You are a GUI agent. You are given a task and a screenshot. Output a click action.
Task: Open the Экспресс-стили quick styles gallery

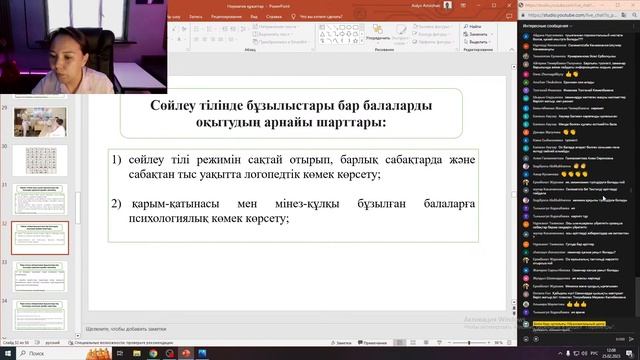(x=400, y=34)
